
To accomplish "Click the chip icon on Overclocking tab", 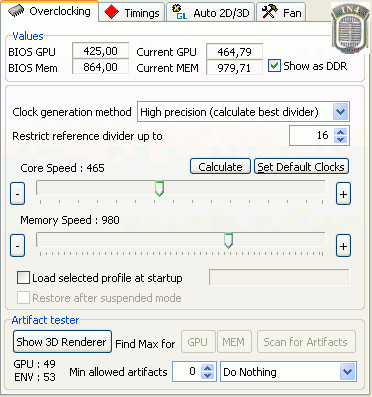I will pos(16,11).
